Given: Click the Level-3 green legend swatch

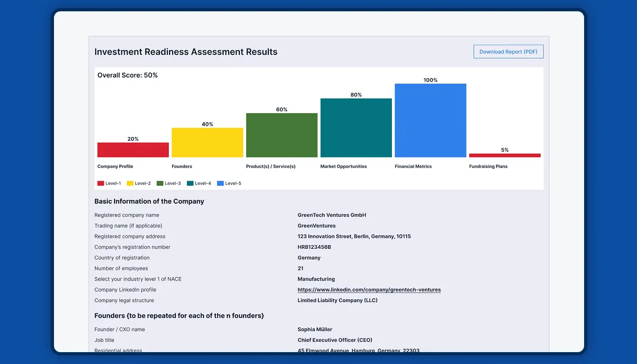Looking at the screenshot, I should point(160,183).
